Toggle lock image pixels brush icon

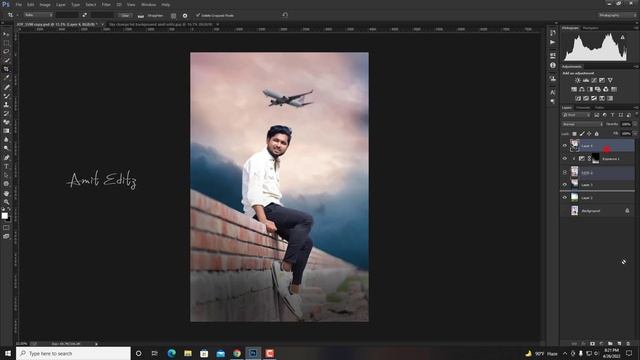tap(582, 134)
